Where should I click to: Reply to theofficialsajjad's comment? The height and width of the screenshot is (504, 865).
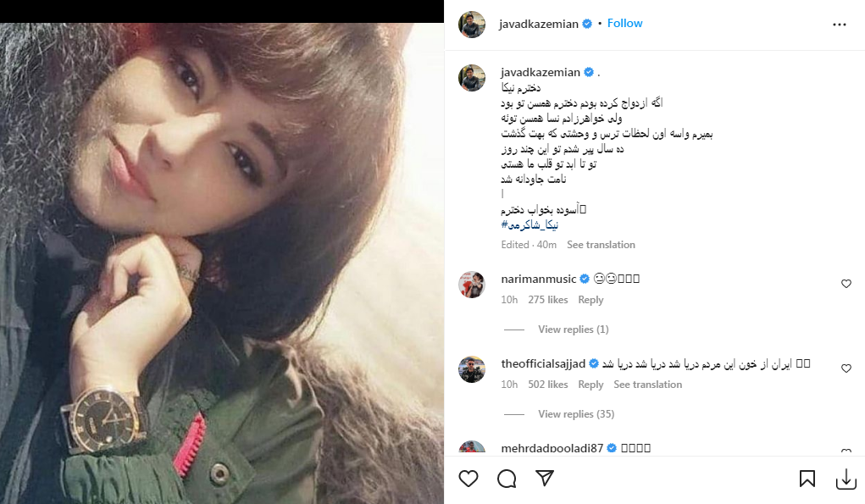click(591, 385)
